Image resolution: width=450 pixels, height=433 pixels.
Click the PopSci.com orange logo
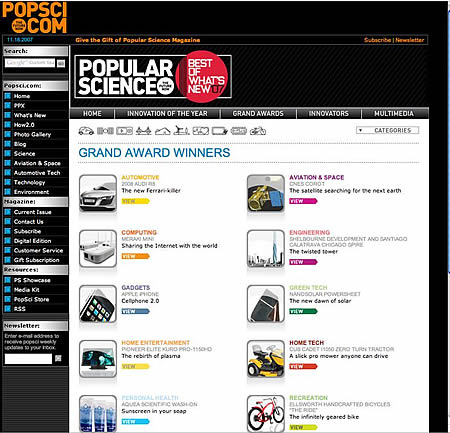(x=35, y=18)
